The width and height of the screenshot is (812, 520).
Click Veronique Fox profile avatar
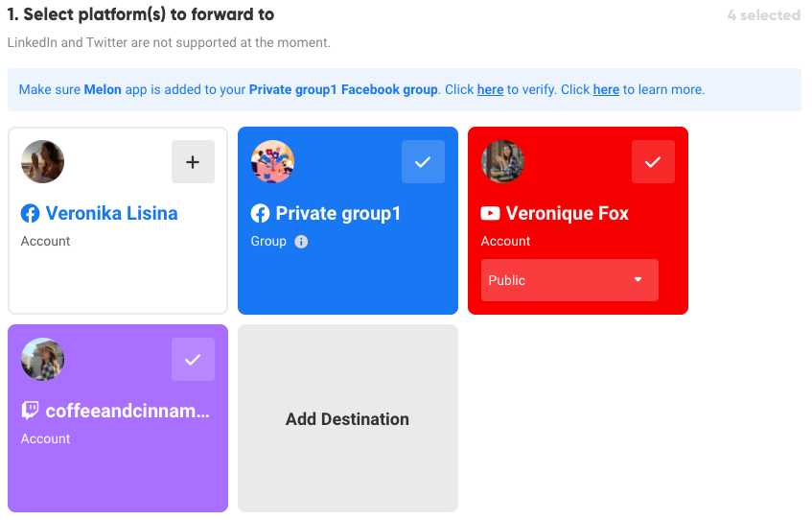click(x=502, y=162)
